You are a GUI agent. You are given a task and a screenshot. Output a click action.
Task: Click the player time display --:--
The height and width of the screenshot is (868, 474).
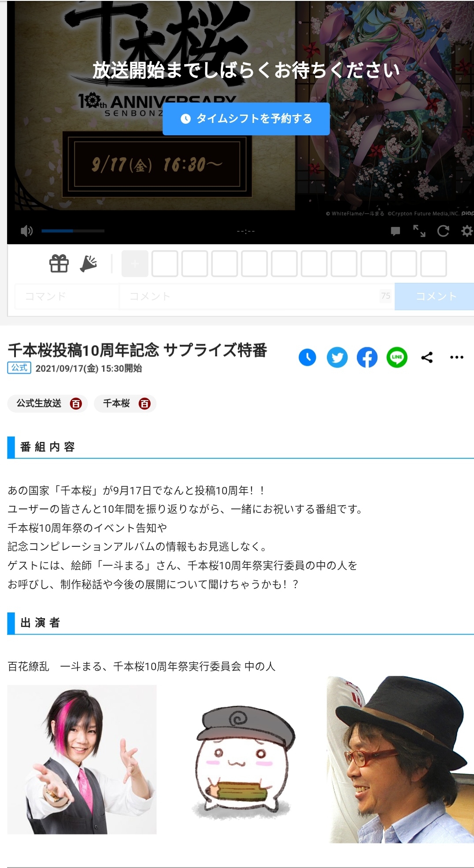point(246,231)
